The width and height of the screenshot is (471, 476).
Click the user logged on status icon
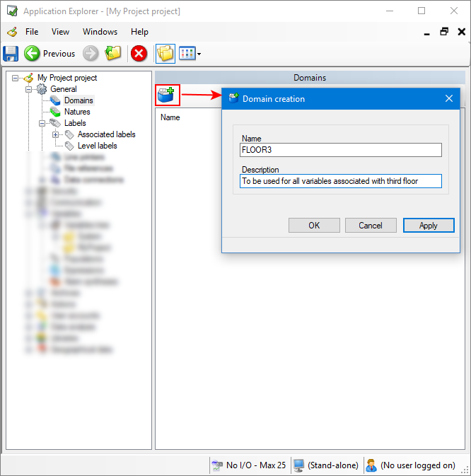click(371, 465)
